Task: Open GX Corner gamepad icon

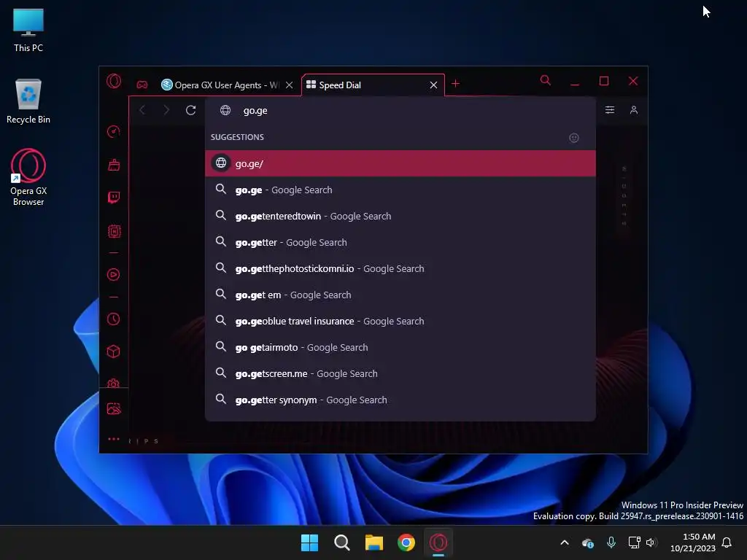Action: tap(142, 85)
